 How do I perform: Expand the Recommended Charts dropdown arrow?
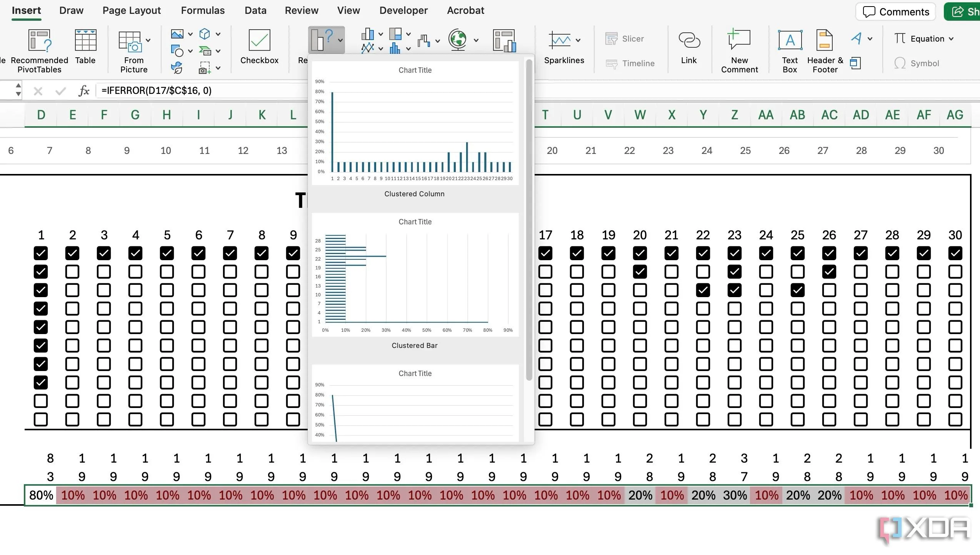point(340,40)
